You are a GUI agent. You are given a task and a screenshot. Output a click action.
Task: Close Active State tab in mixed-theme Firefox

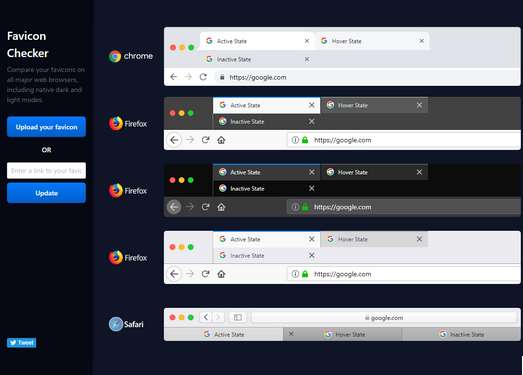[312, 105]
